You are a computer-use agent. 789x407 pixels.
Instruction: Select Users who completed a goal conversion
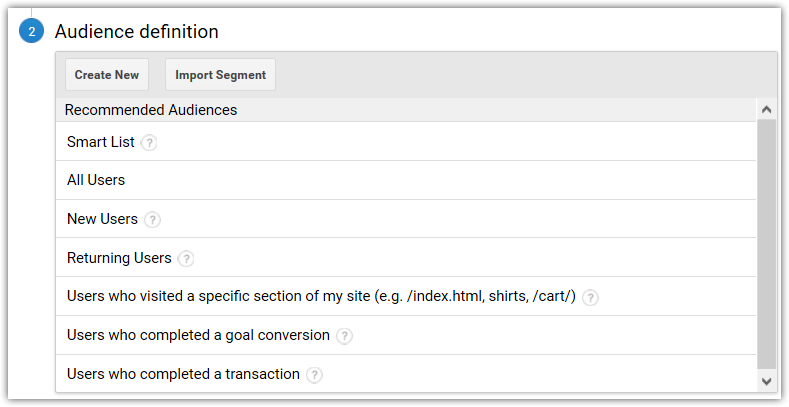(x=406, y=335)
